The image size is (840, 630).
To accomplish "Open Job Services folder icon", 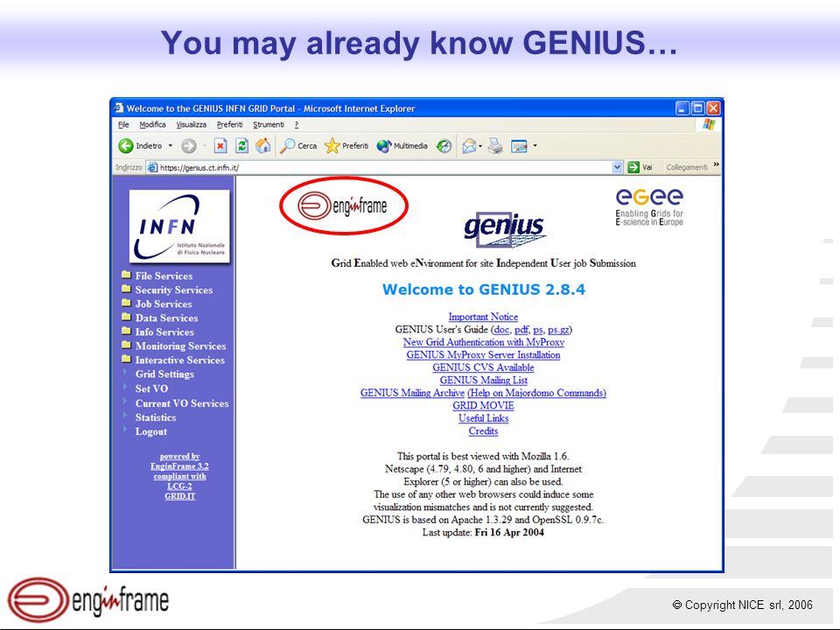I will tap(126, 303).
